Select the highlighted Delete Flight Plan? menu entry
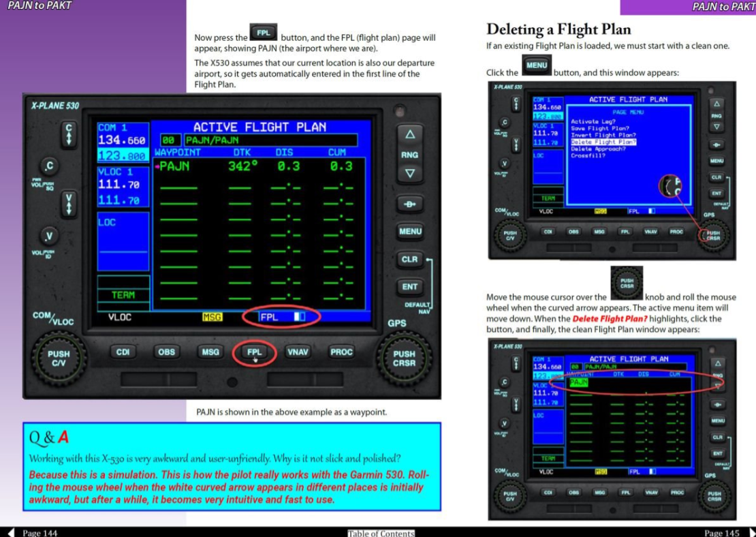Image resolution: width=756 pixels, height=537 pixels. pos(603,142)
